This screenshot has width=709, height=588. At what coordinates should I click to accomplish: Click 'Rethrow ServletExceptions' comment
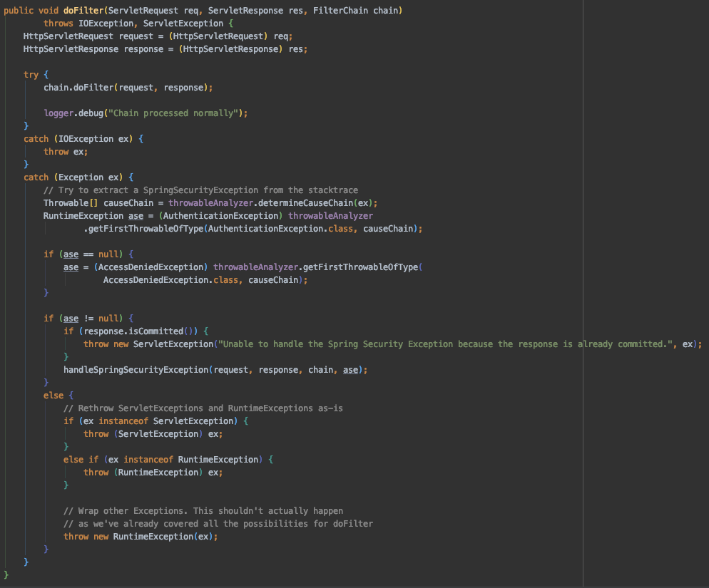(x=203, y=408)
